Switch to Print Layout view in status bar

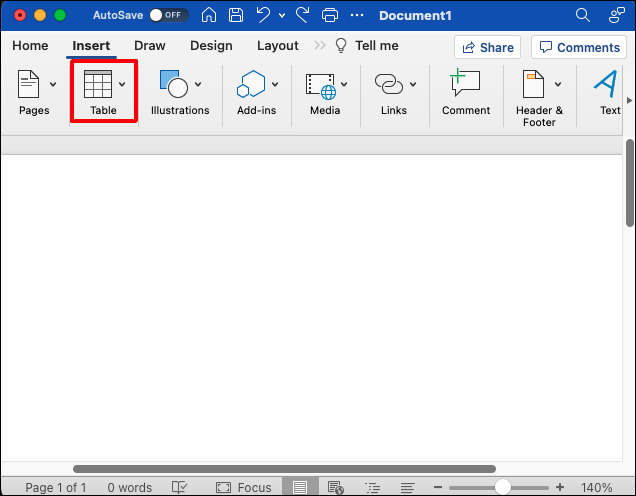click(x=300, y=487)
